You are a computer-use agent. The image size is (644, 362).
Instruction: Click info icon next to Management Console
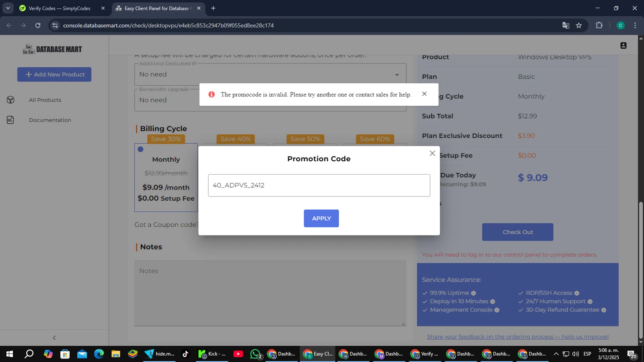point(497,310)
